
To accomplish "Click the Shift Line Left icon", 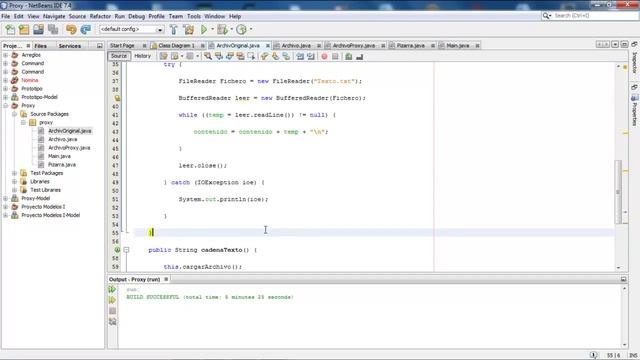I will click(300, 56).
